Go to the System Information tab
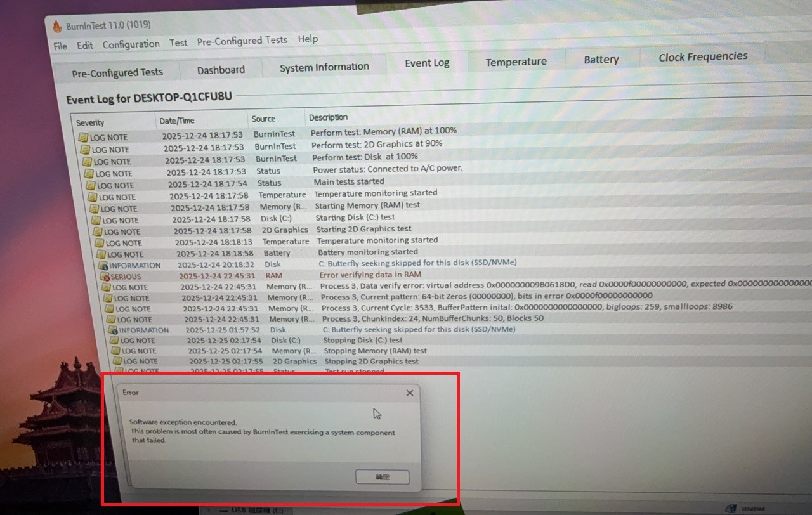This screenshot has width=812, height=515. (324, 67)
